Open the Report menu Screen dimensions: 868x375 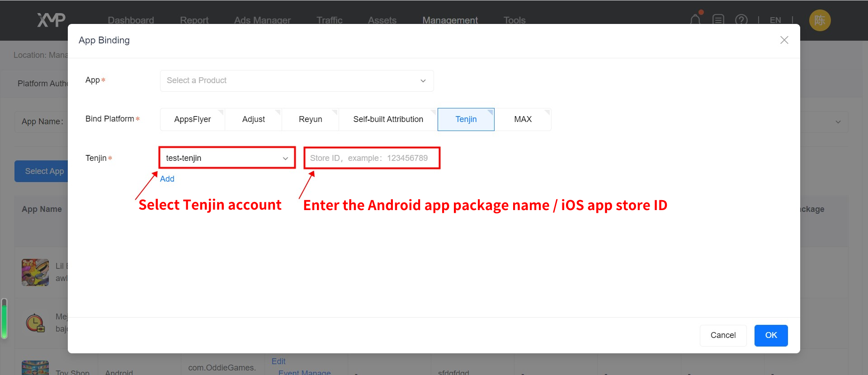click(x=194, y=20)
